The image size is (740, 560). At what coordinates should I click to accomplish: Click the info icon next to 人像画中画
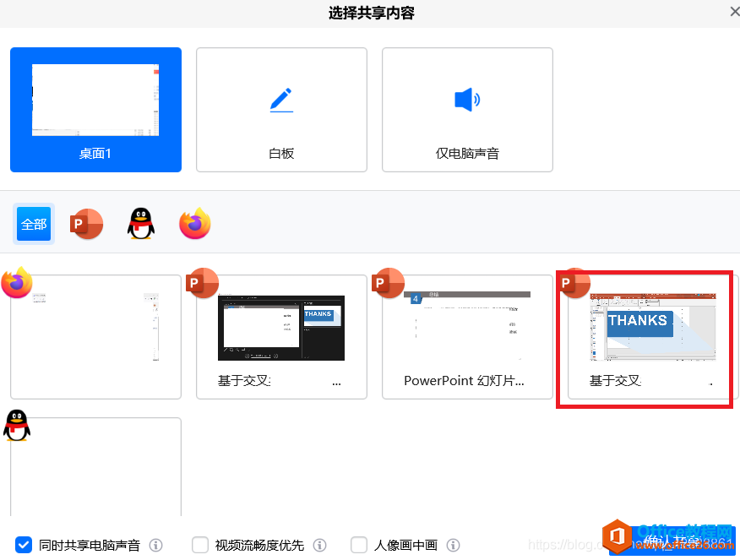pos(453,545)
